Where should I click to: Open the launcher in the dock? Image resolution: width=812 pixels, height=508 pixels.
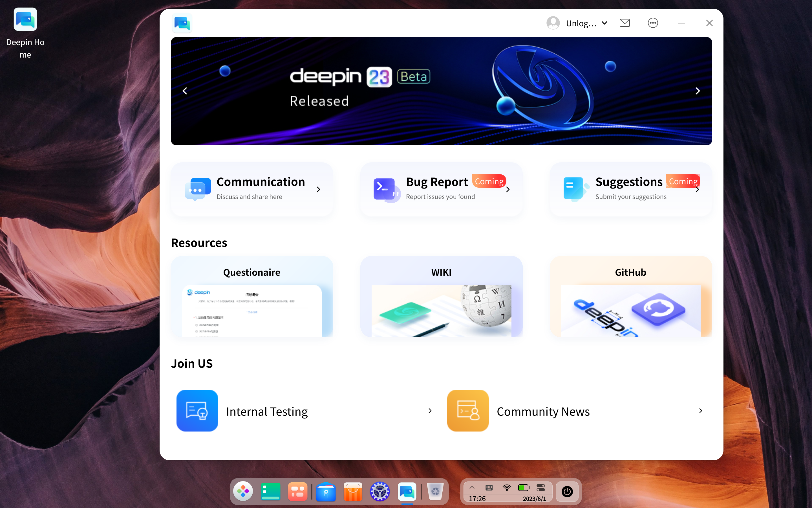click(243, 492)
